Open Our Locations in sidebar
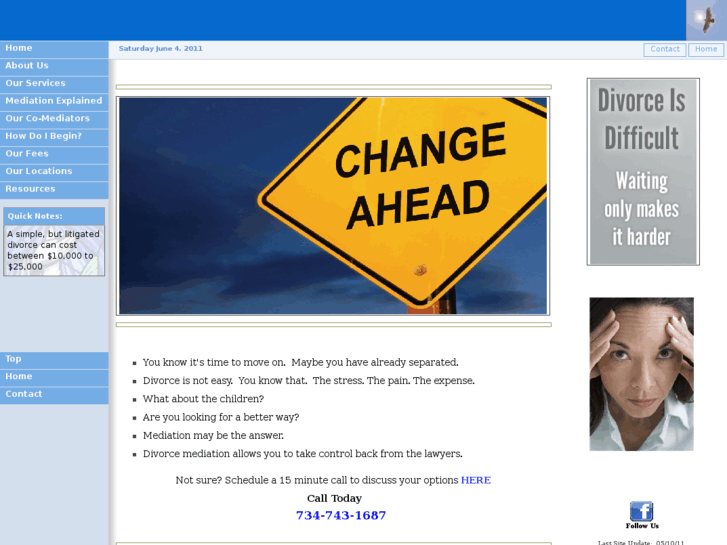Image resolution: width=727 pixels, height=545 pixels. coord(54,172)
